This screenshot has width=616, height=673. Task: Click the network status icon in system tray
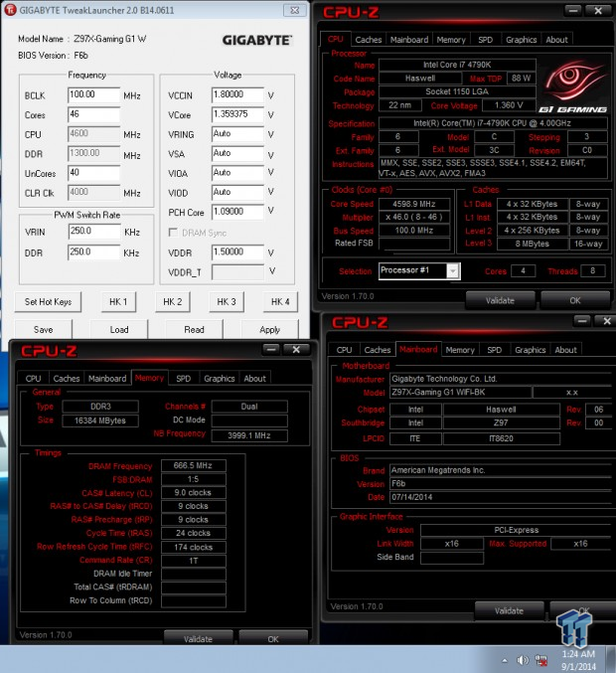point(541,660)
